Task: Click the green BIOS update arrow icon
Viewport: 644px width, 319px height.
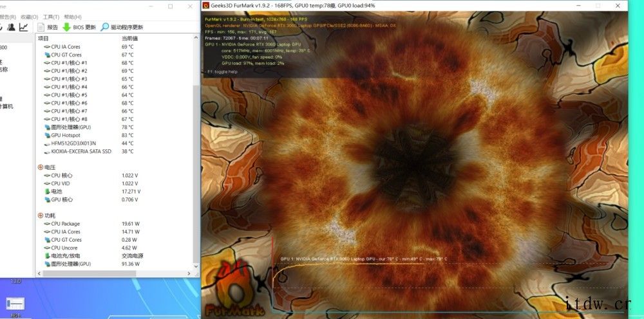Action: point(66,27)
